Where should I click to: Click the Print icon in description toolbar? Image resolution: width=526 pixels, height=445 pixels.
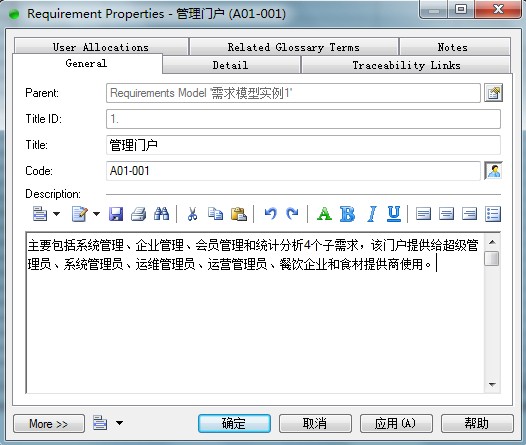(x=139, y=214)
